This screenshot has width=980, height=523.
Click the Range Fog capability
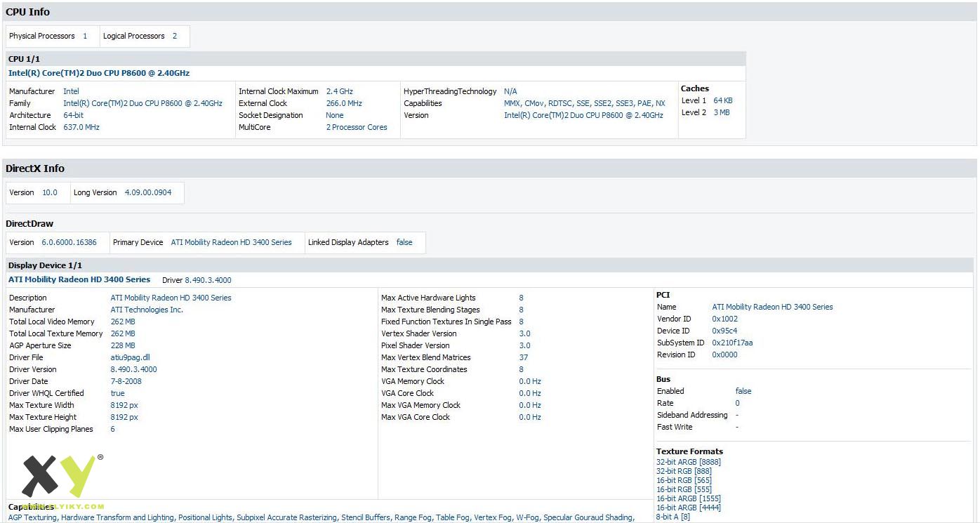pyautogui.click(x=413, y=517)
